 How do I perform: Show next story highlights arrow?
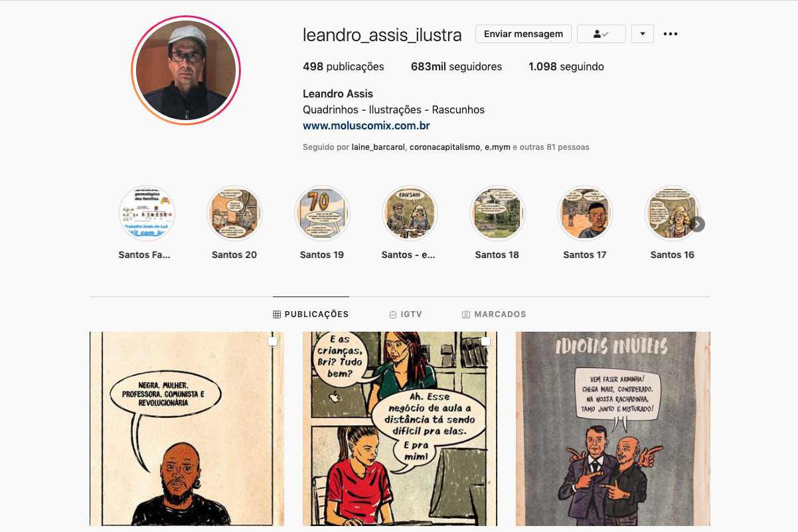point(697,224)
